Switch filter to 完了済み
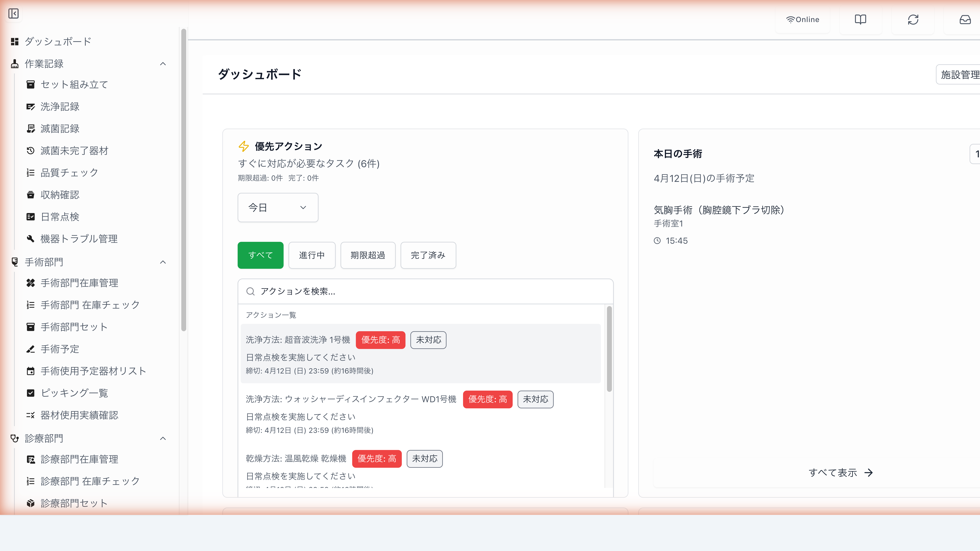 [x=428, y=255]
